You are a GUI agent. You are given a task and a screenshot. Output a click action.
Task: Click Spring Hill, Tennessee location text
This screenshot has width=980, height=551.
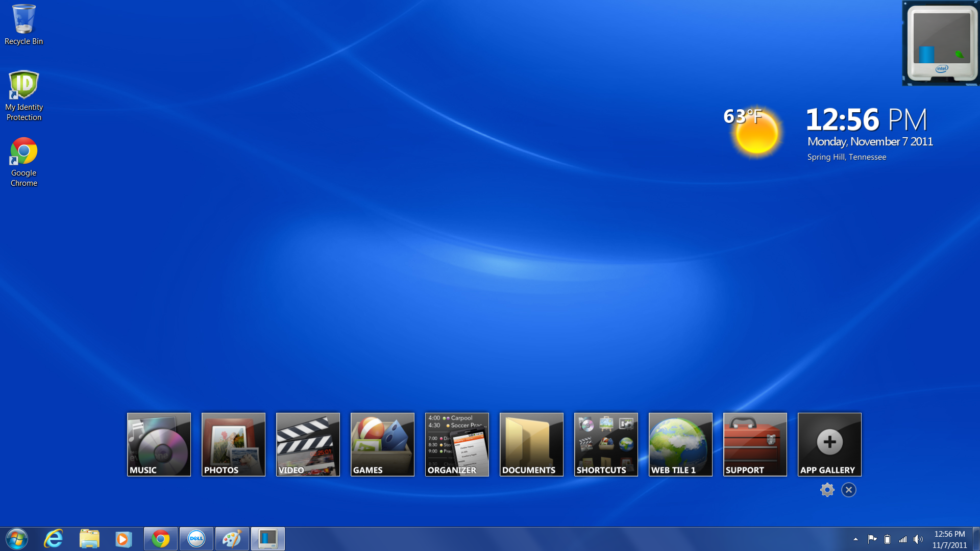846,157
